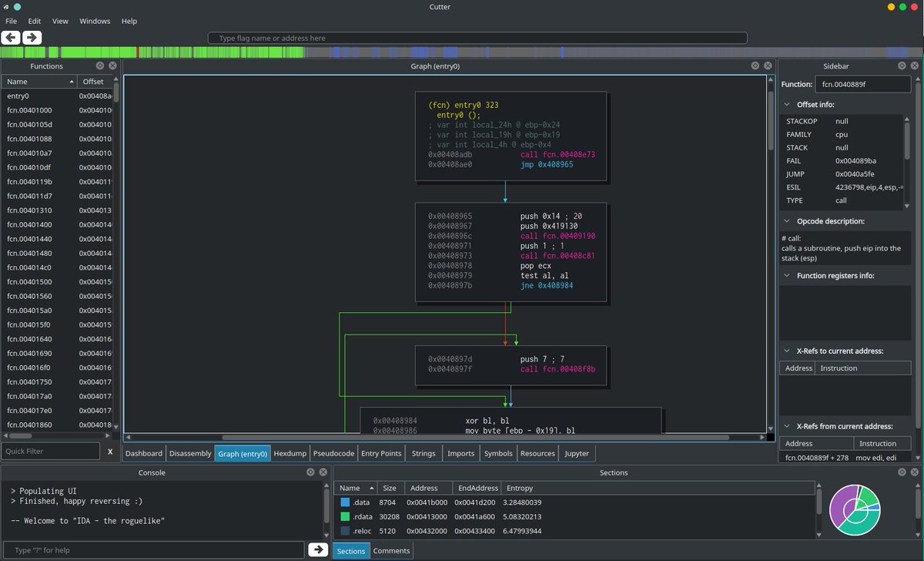
Task: Switch to the Dashboard tab
Action: coord(144,453)
